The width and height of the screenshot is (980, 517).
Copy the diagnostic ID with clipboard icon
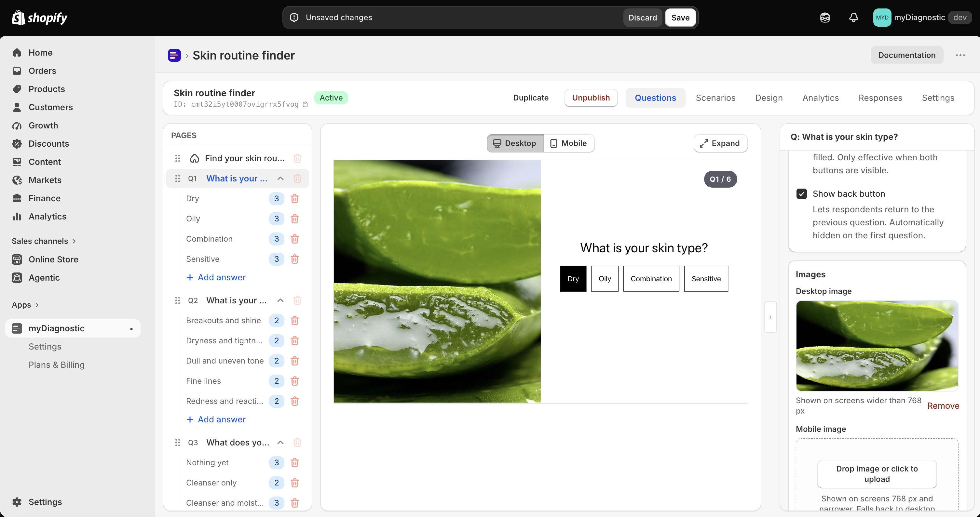point(305,104)
